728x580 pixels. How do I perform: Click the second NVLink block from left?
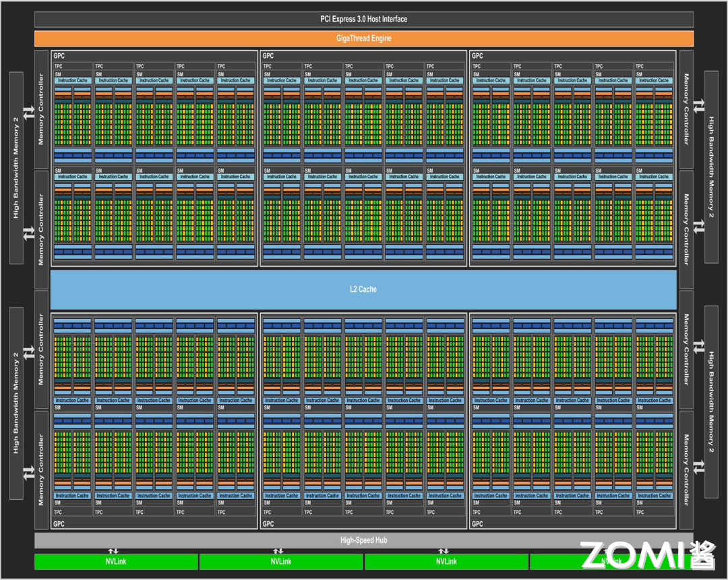pyautogui.click(x=281, y=561)
